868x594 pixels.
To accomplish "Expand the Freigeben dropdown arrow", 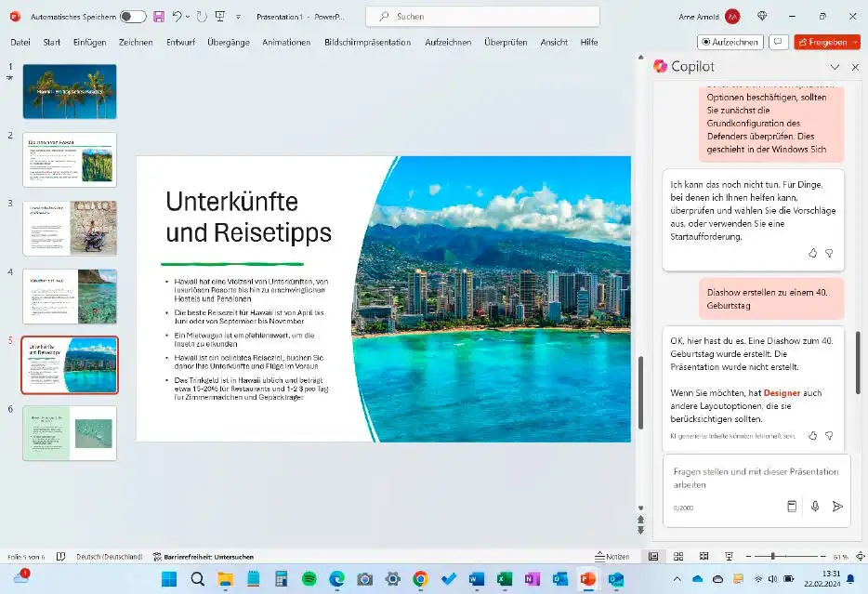I will [x=853, y=42].
